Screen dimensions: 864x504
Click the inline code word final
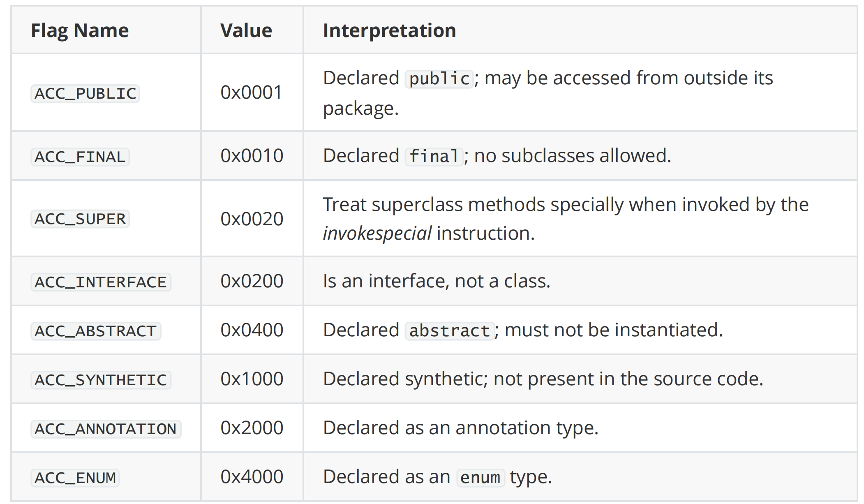pos(434,156)
